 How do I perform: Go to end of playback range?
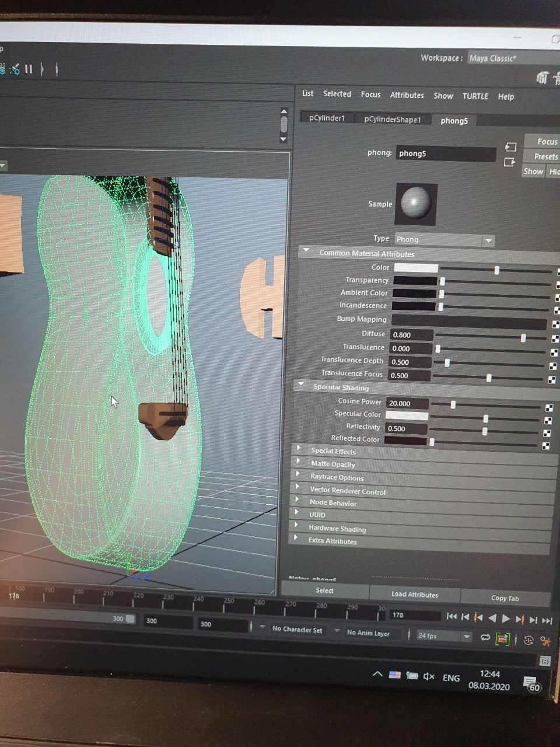coord(547,620)
